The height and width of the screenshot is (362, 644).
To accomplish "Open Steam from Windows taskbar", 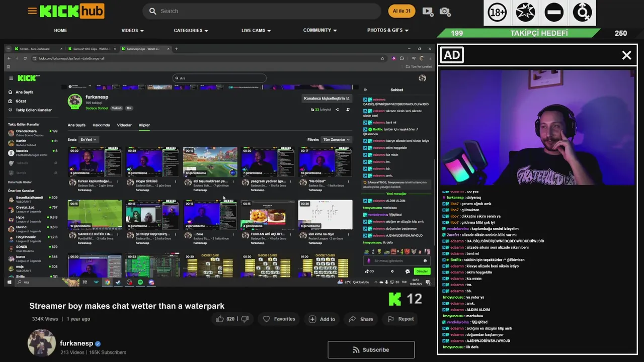I will pyautogui.click(x=118, y=282).
